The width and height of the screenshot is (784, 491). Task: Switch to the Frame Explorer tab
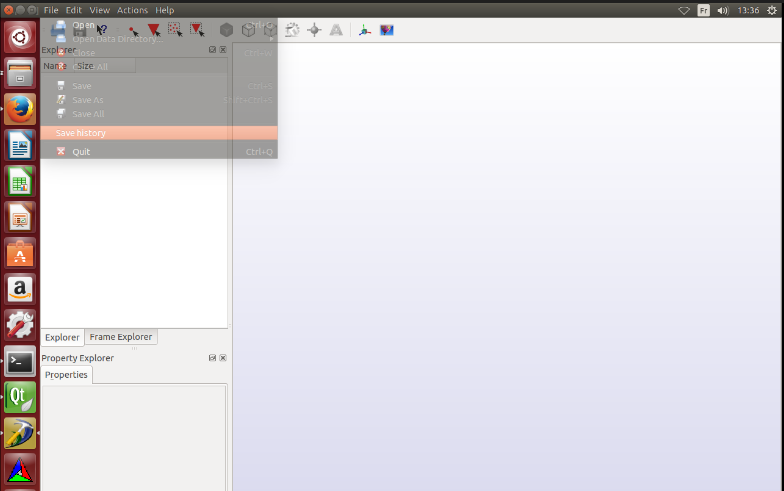(121, 337)
